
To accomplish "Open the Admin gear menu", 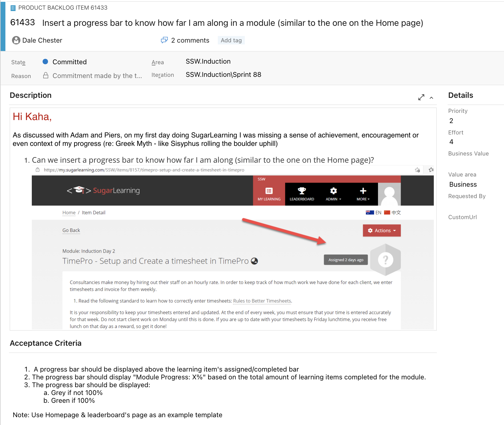I will pos(333,194).
